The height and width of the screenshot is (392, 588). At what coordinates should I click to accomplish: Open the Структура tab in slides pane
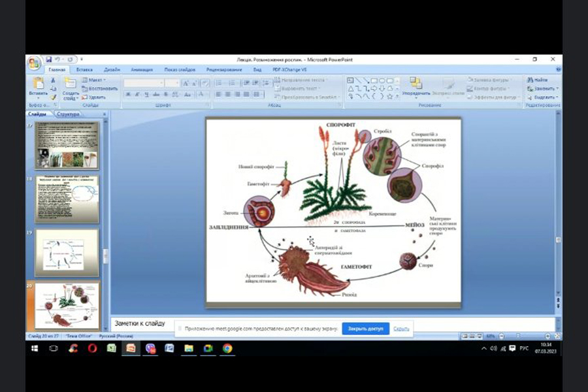point(68,114)
